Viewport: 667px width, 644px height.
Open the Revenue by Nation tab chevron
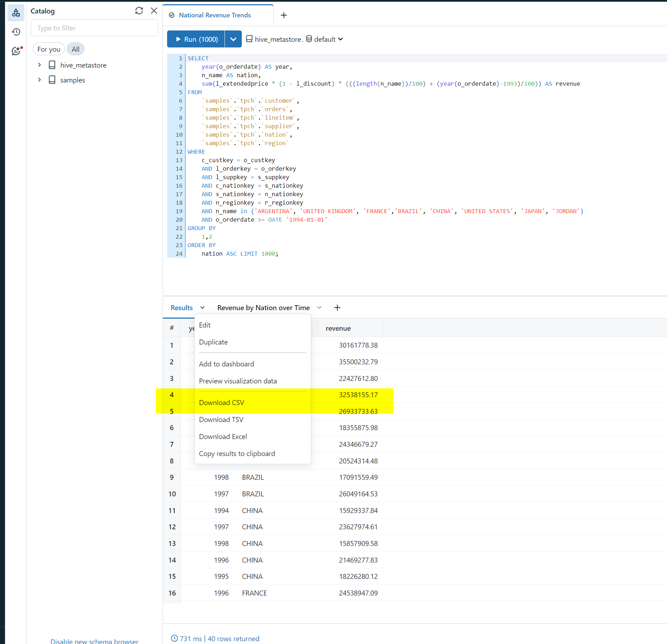tap(319, 308)
